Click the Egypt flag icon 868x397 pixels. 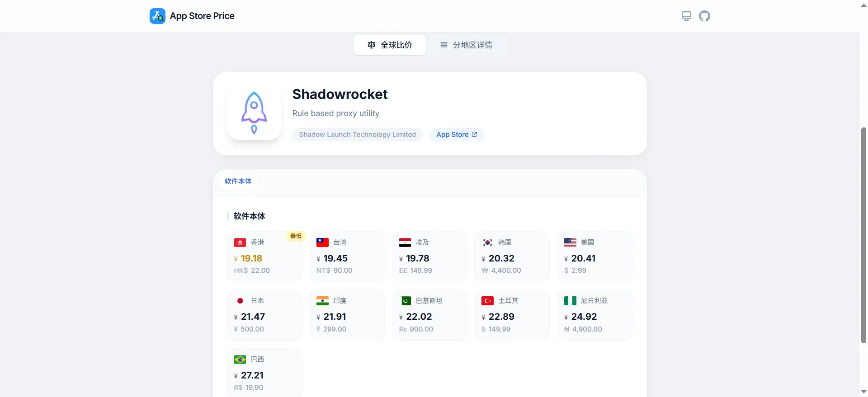tap(405, 243)
